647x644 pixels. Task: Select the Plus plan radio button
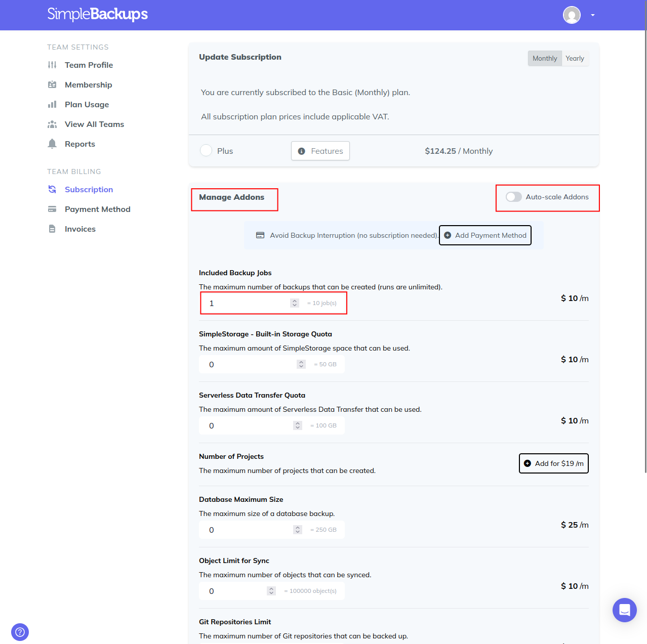point(206,150)
